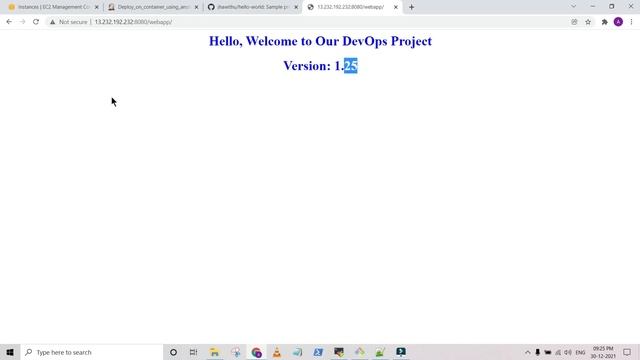This screenshot has width=640, height=360.
Task: Open the Not secure site info warning
Action: tap(69, 22)
